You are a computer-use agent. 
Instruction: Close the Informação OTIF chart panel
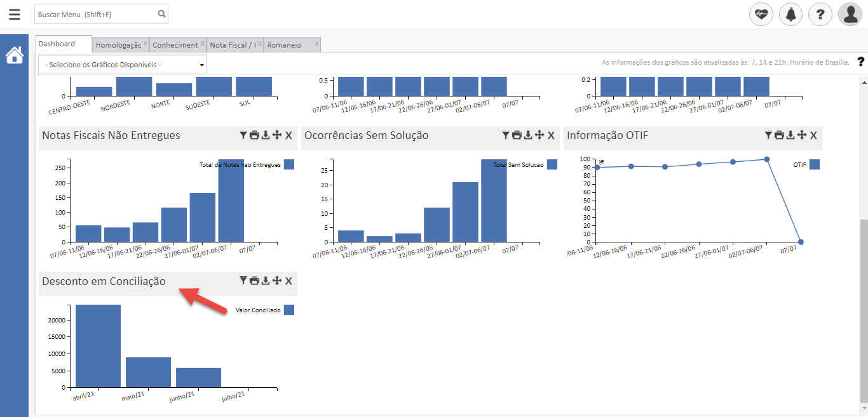point(813,135)
